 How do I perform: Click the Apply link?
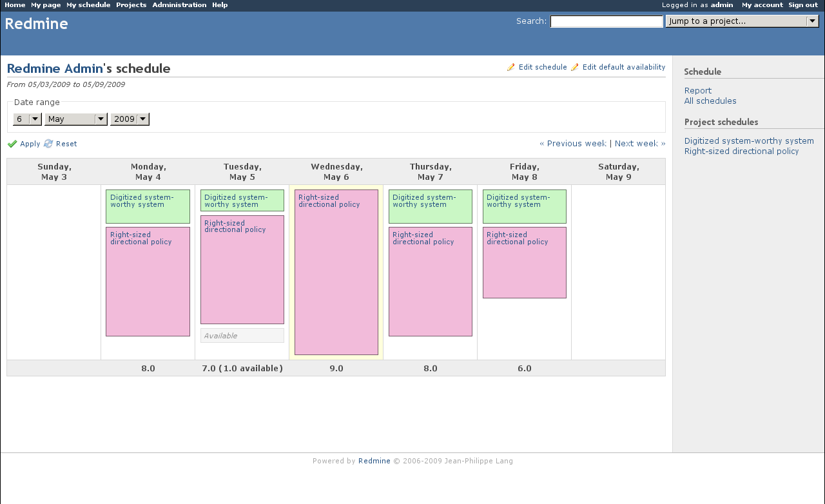(x=30, y=144)
